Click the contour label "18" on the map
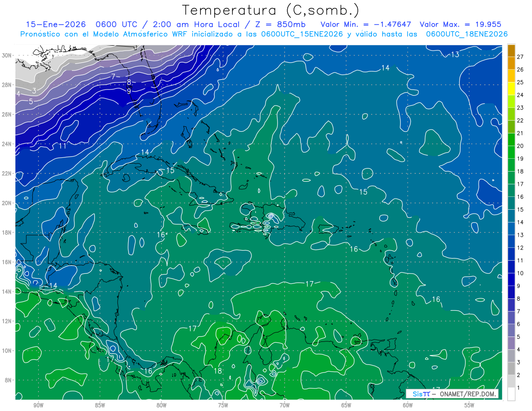Image resolution: width=532 pixels, height=411 pixels. [x=217, y=371]
